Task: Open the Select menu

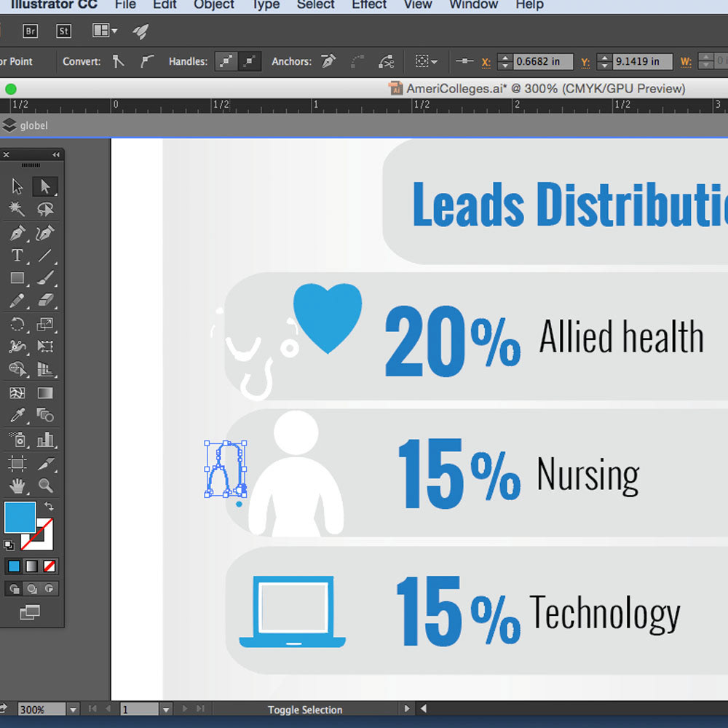Action: tap(316, 4)
